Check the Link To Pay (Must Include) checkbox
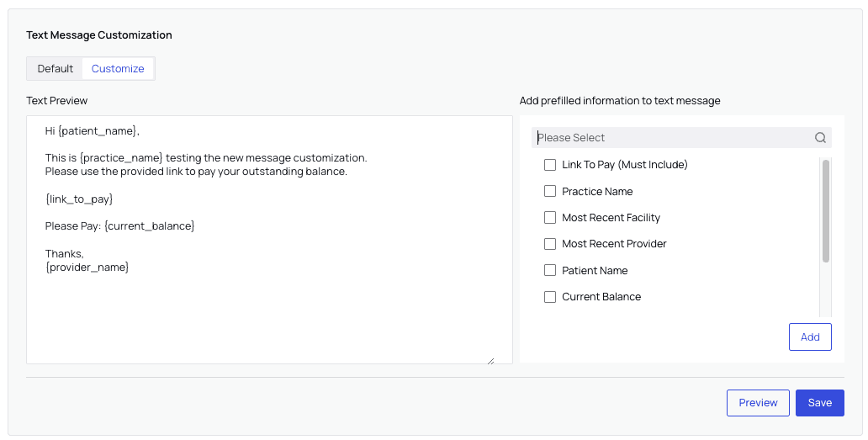868x440 pixels. [550, 165]
